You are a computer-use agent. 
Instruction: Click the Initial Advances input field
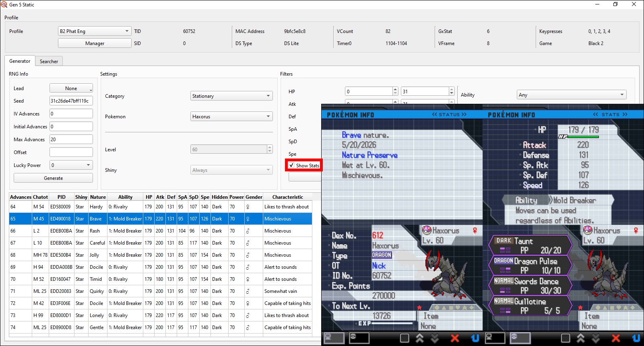[x=71, y=126]
